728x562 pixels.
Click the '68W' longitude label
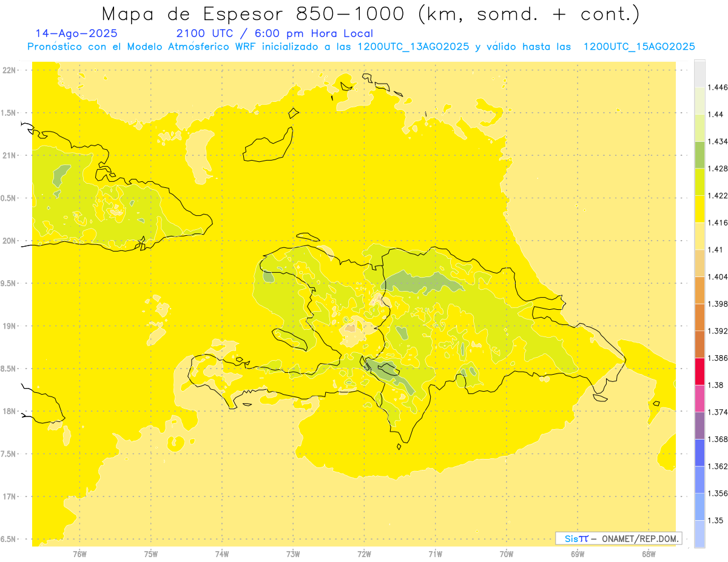649,554
